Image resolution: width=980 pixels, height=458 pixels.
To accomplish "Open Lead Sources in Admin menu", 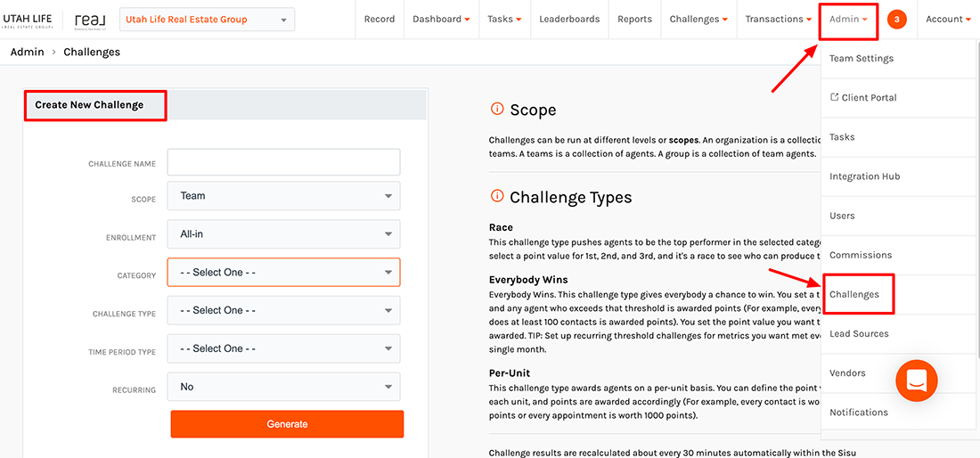I will (x=898, y=333).
